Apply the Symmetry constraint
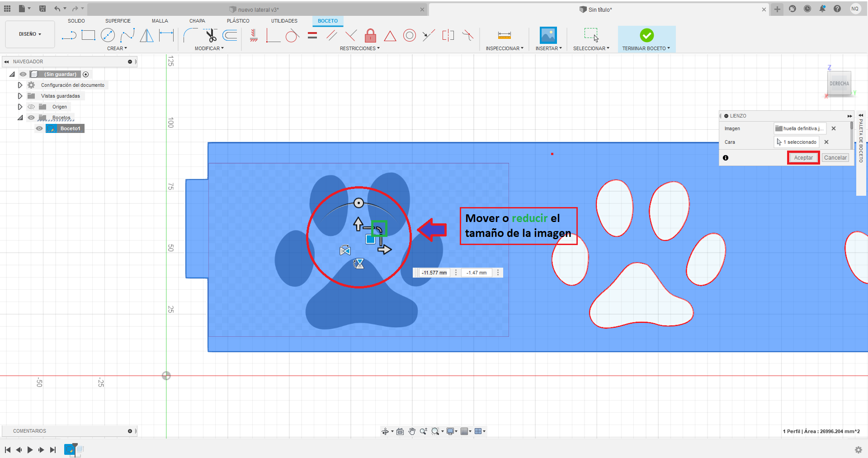868x458 pixels. click(448, 35)
